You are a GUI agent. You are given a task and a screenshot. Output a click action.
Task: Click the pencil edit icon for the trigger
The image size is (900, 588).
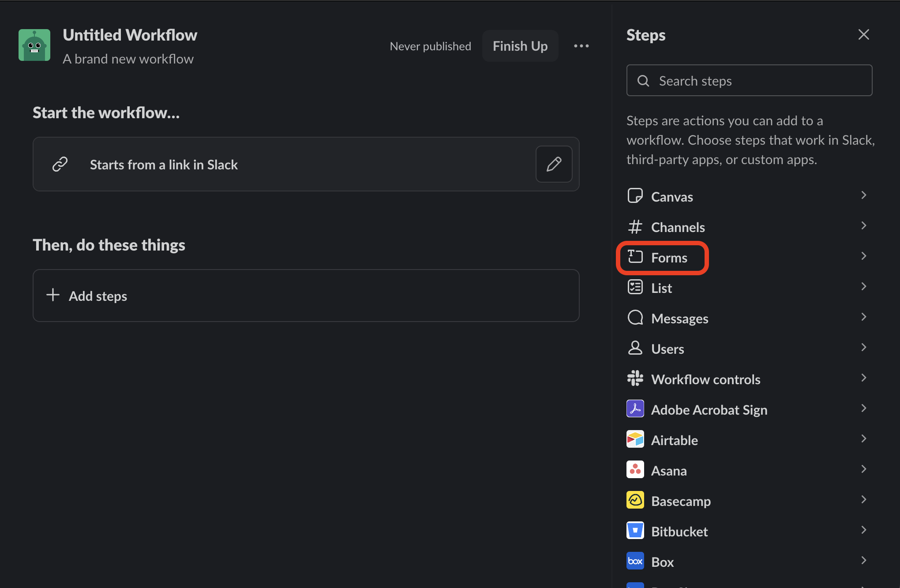554,164
